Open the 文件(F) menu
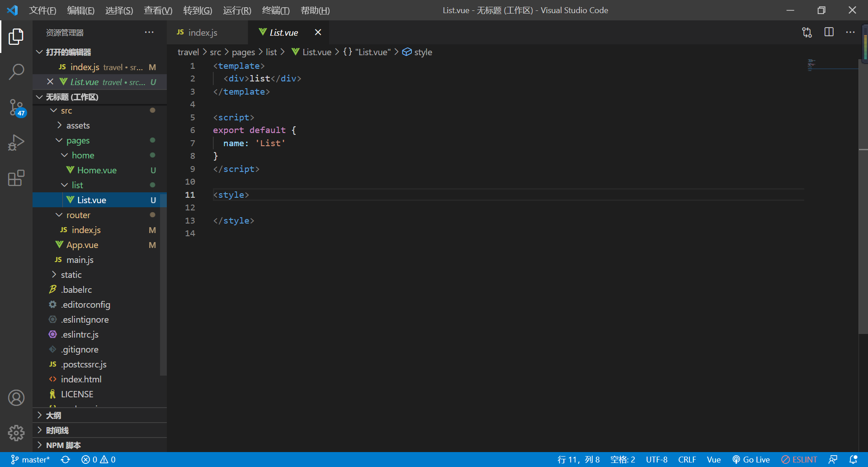The width and height of the screenshot is (868, 467). click(42, 10)
